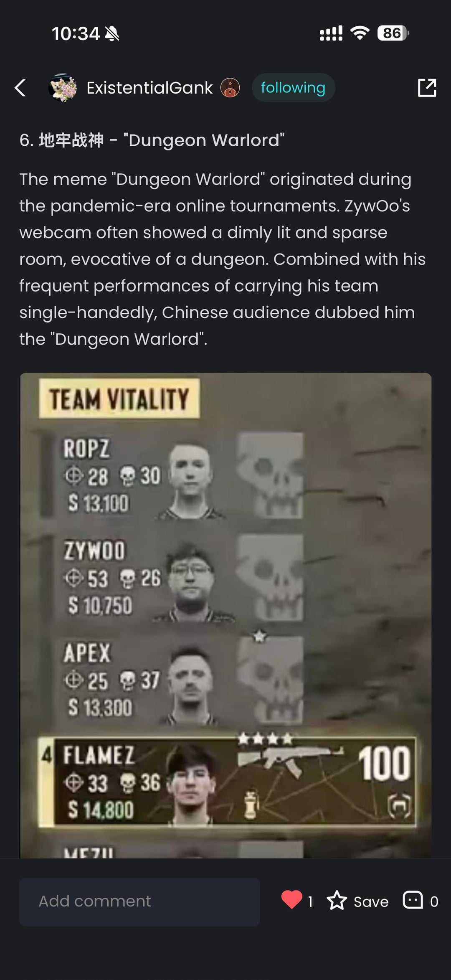
Task: Open ExistentialGank's profile avatar
Action: tap(63, 88)
